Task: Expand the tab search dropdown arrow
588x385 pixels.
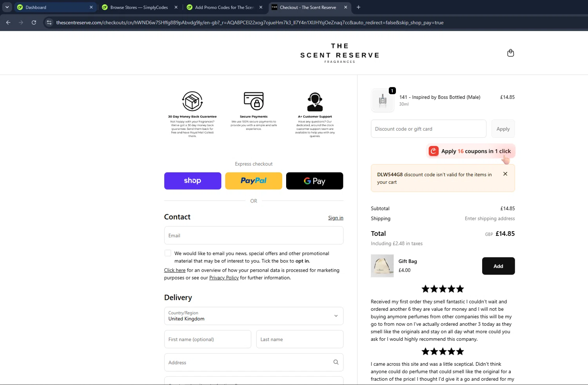Action: (7, 7)
